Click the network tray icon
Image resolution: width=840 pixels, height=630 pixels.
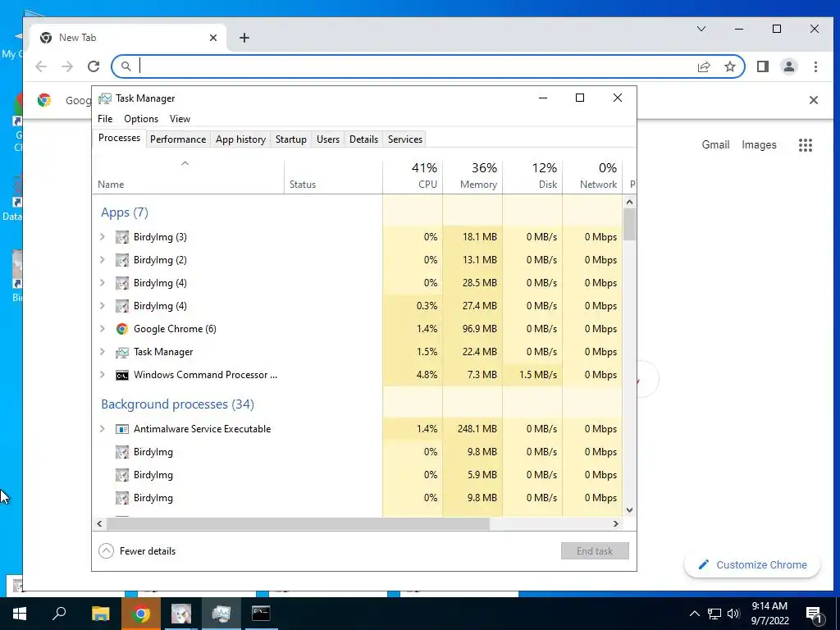click(x=714, y=614)
